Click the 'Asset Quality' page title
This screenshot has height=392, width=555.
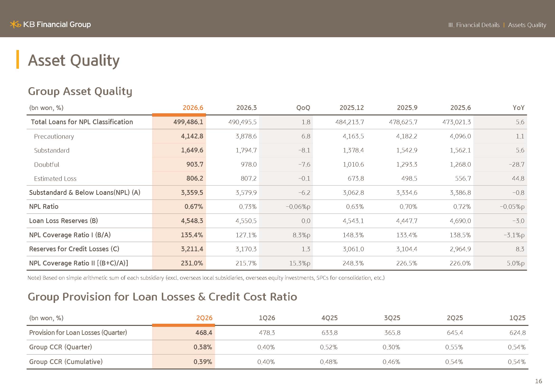(74, 60)
